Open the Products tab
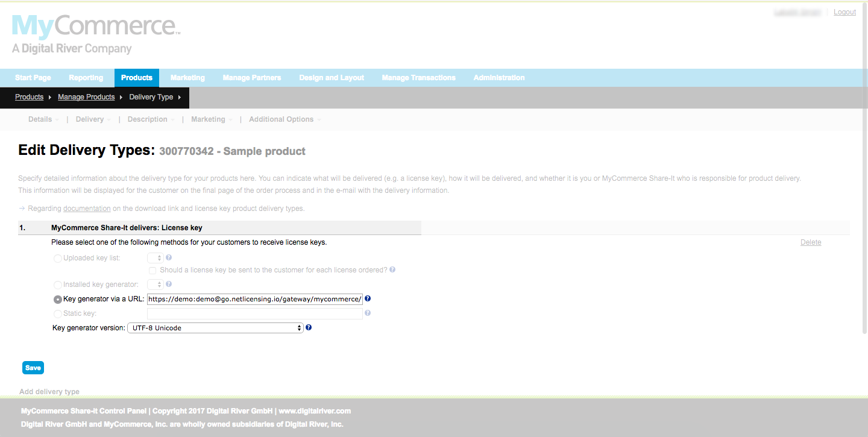 [x=137, y=78]
